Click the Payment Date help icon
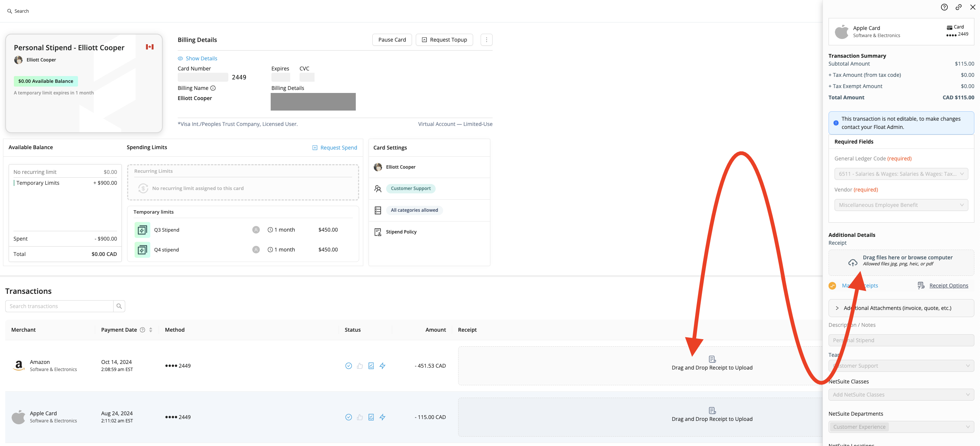The image size is (980, 446). 142,330
